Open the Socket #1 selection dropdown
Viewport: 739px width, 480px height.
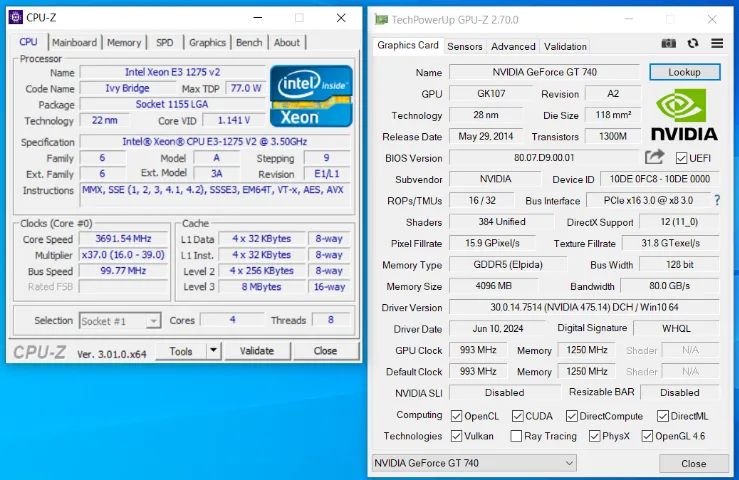(x=120, y=321)
